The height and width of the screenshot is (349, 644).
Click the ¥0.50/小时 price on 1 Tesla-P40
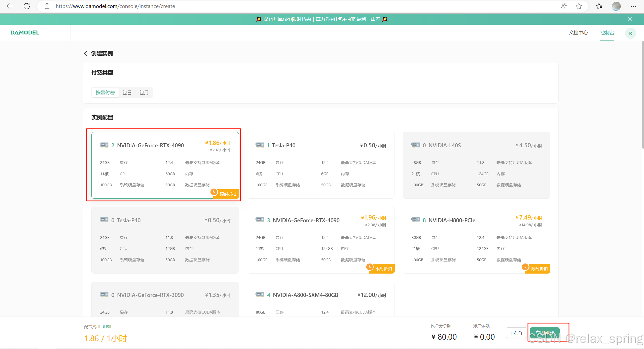coord(373,145)
